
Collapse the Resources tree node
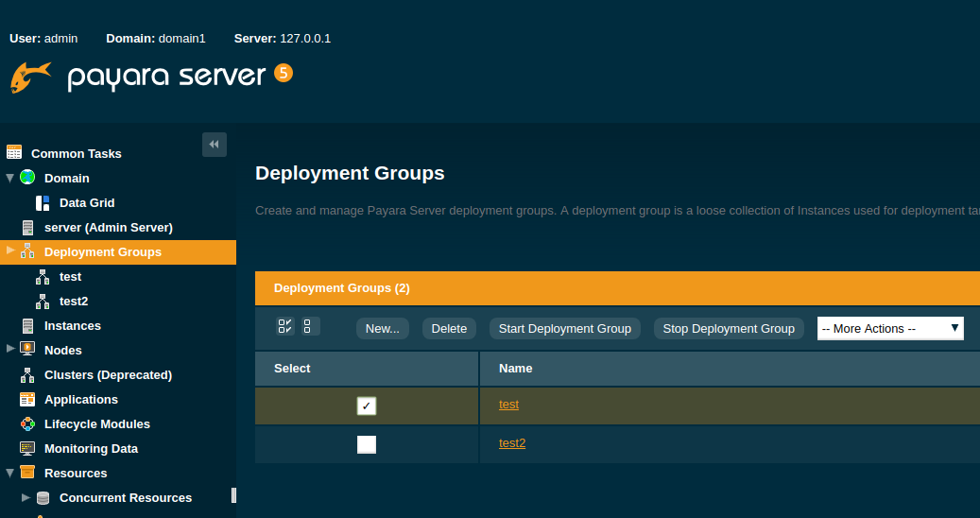pos(10,473)
